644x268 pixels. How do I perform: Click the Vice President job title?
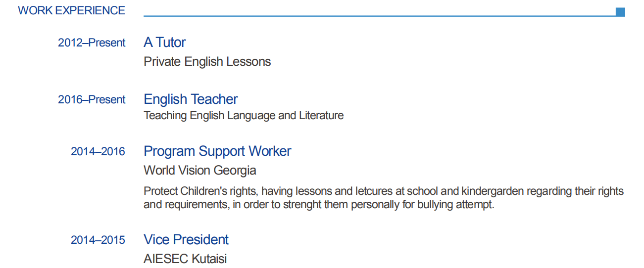coord(186,240)
